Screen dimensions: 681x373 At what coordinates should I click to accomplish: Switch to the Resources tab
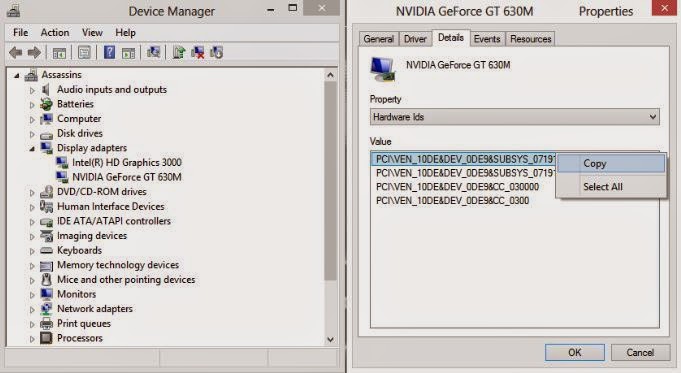pyautogui.click(x=530, y=39)
